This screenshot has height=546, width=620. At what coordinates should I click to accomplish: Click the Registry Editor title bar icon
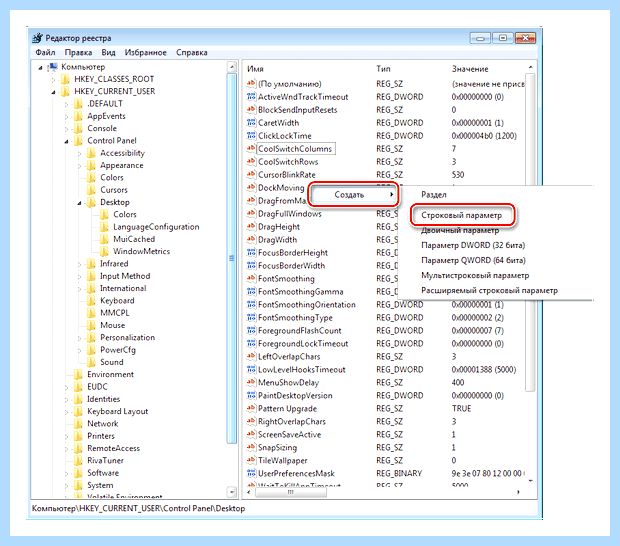point(38,38)
